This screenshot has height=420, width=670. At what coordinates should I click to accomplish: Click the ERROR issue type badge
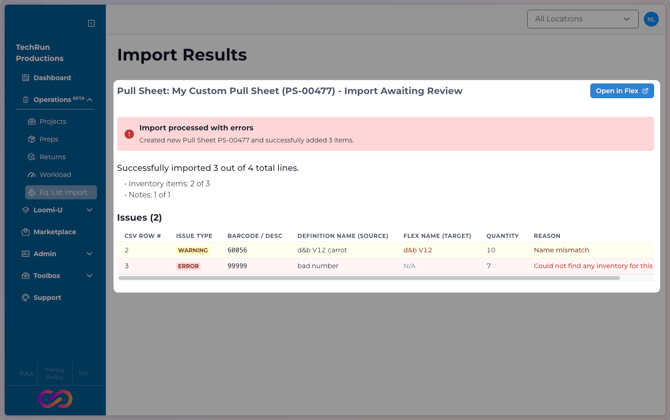click(188, 266)
